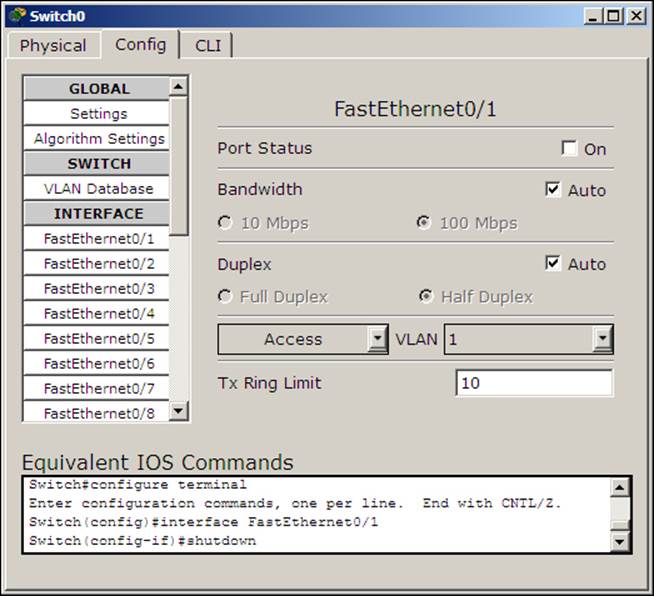Click the sidebar list scrollbar thumb
The width and height of the screenshot is (654, 596).
click(x=179, y=166)
